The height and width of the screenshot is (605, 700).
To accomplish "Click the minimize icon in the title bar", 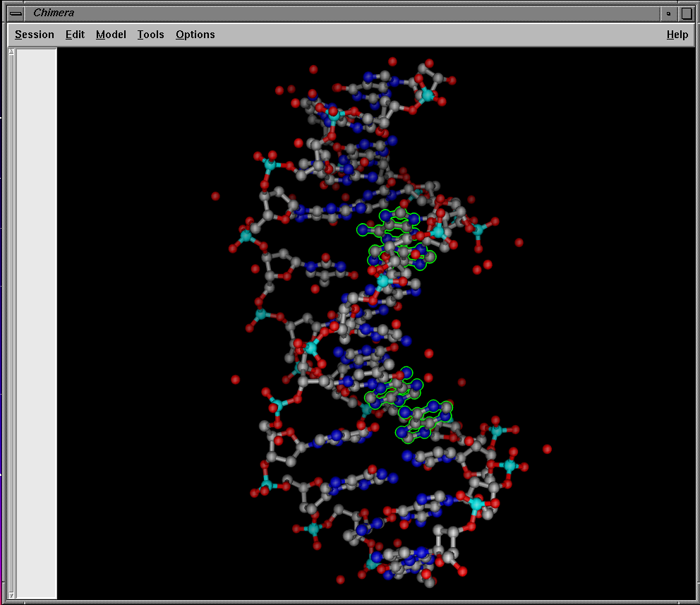I will (667, 13).
